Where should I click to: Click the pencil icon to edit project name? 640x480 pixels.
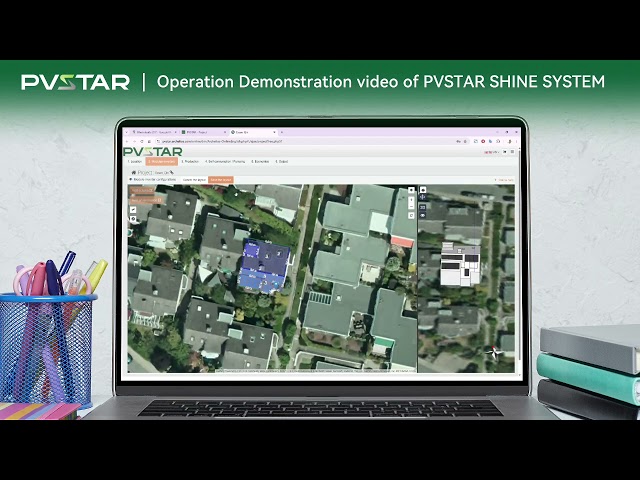[171, 173]
